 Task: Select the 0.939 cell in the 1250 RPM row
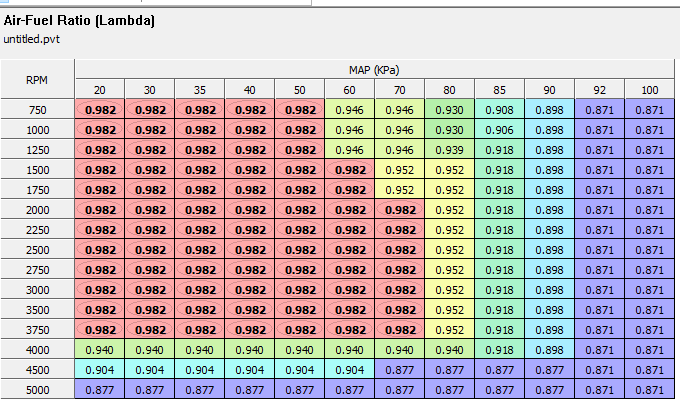[x=449, y=150]
